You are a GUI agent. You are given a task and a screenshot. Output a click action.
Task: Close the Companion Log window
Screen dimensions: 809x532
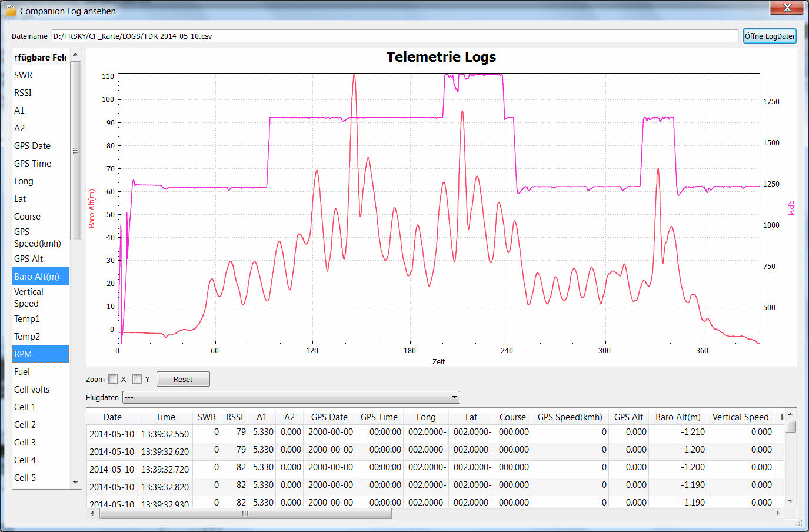[x=787, y=8]
